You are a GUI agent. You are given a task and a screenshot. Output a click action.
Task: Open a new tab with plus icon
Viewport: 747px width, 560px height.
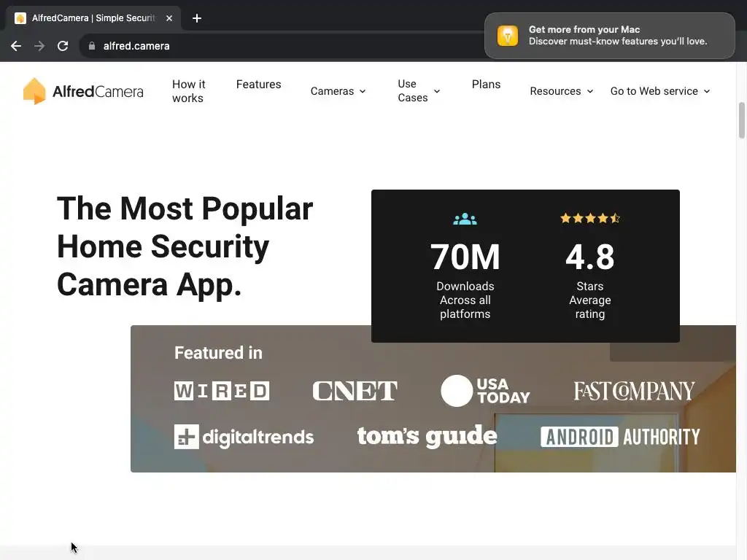pyautogui.click(x=197, y=18)
